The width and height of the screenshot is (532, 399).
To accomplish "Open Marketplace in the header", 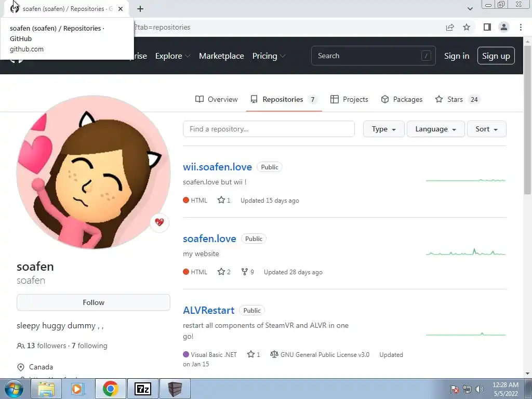I will [x=221, y=56].
